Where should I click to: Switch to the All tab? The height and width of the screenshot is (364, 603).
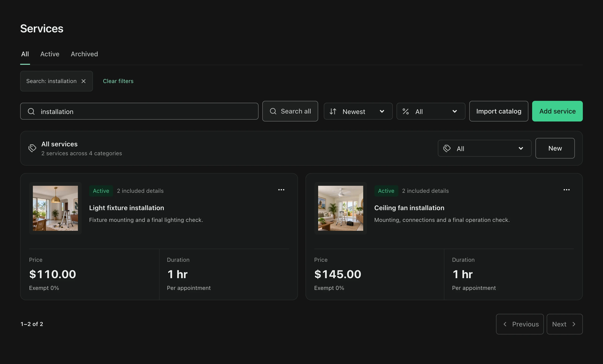point(25,54)
